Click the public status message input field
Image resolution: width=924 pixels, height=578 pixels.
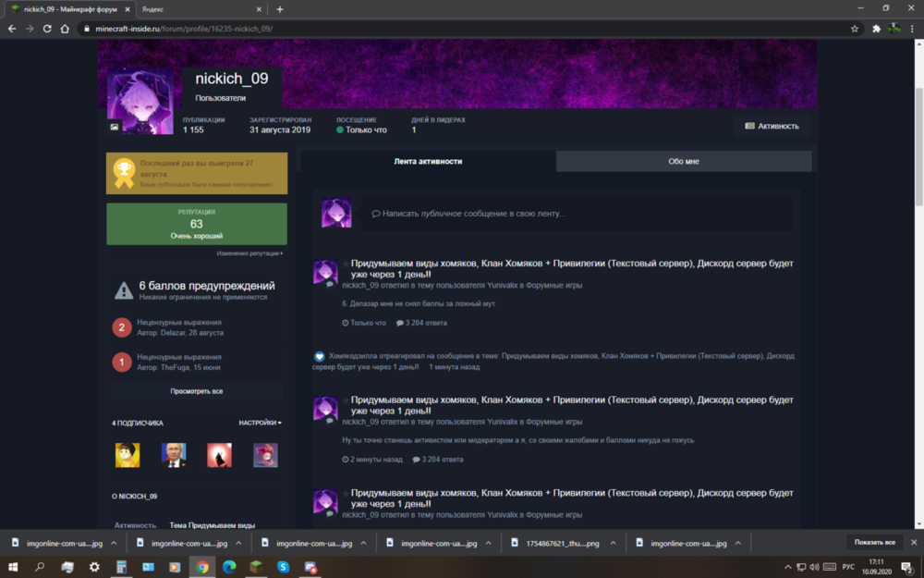pyautogui.click(x=577, y=214)
